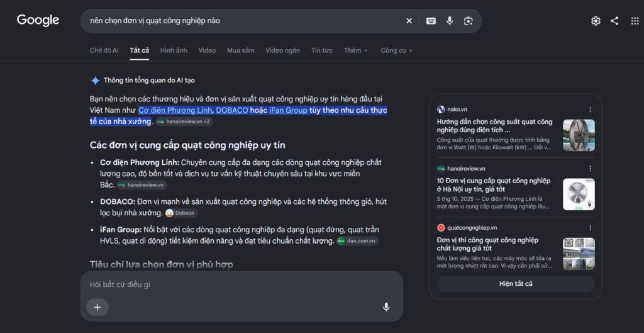This screenshot has width=644, height=333.
Task: Expand the Công cụ dropdown
Action: (x=396, y=50)
